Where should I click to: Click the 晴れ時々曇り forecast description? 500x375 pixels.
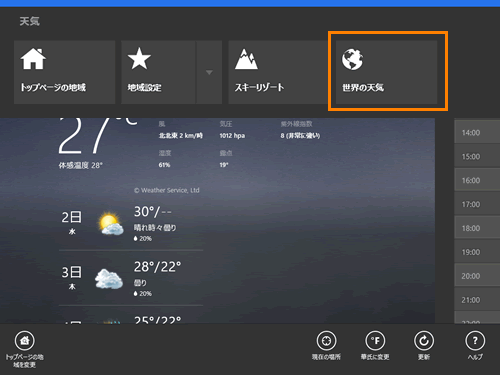click(x=155, y=228)
